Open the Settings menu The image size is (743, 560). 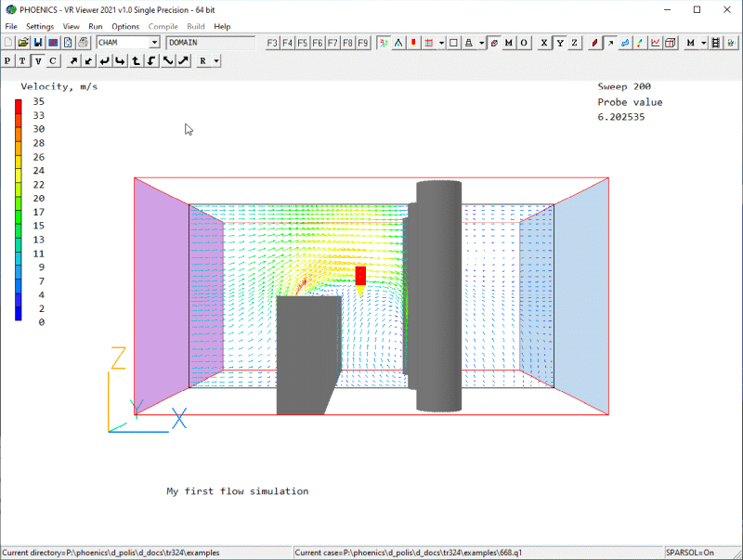click(x=40, y=27)
